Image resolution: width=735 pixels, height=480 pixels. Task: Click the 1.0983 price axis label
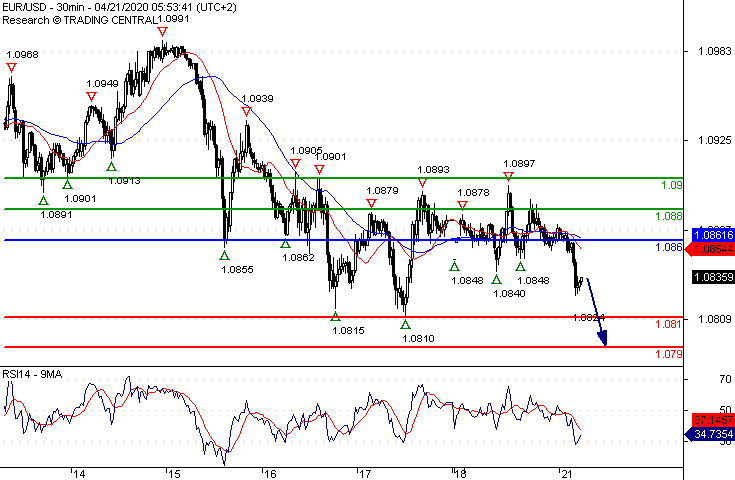click(714, 51)
